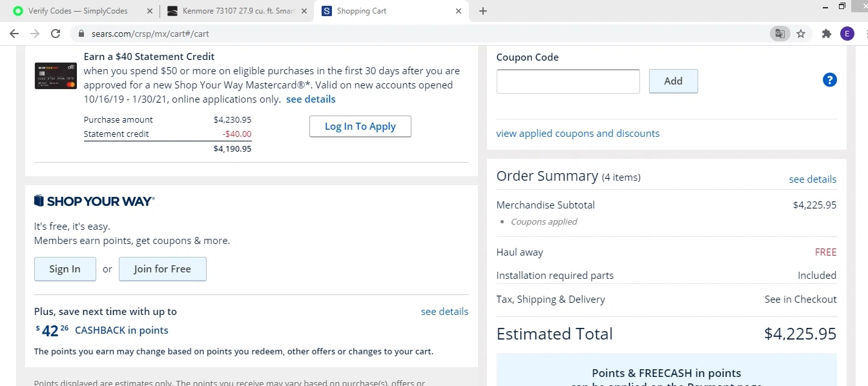
Task: Reload the Shopping Cart page
Action: coord(56,34)
